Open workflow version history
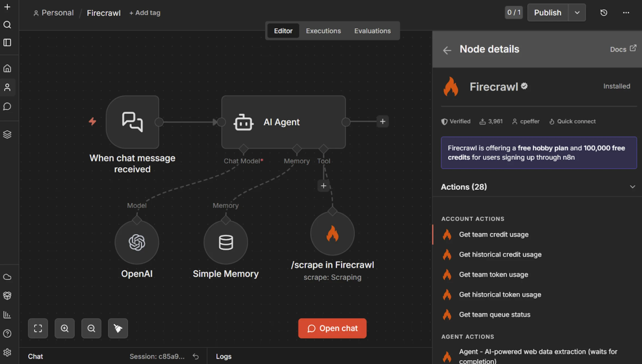 [604, 12]
